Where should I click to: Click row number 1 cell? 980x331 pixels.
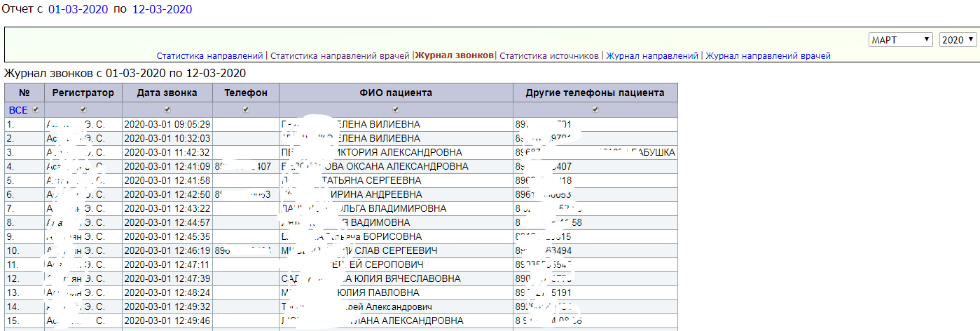pyautogui.click(x=25, y=124)
